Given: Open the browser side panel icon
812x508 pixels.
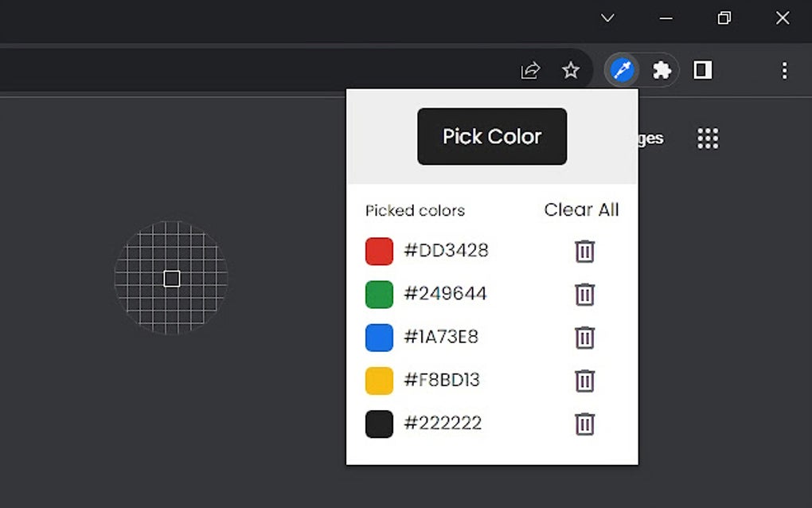Looking at the screenshot, I should (x=701, y=70).
